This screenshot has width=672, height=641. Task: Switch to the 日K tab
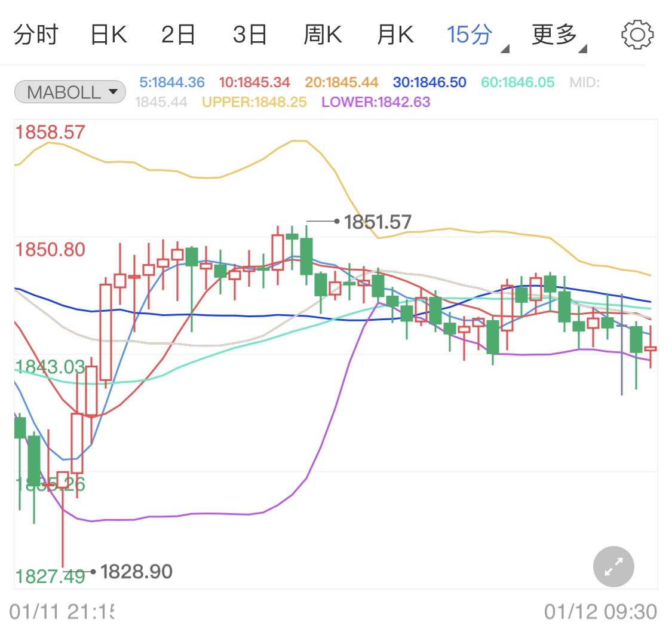tap(108, 34)
